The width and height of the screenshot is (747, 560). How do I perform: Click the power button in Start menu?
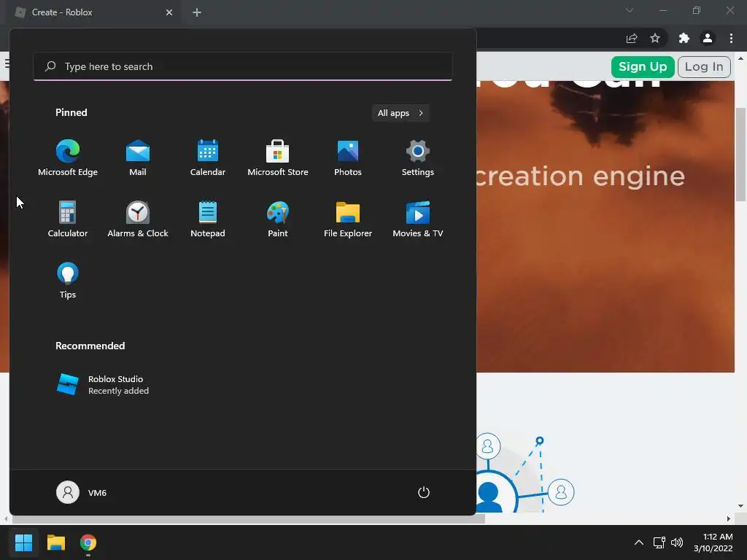[x=424, y=492]
